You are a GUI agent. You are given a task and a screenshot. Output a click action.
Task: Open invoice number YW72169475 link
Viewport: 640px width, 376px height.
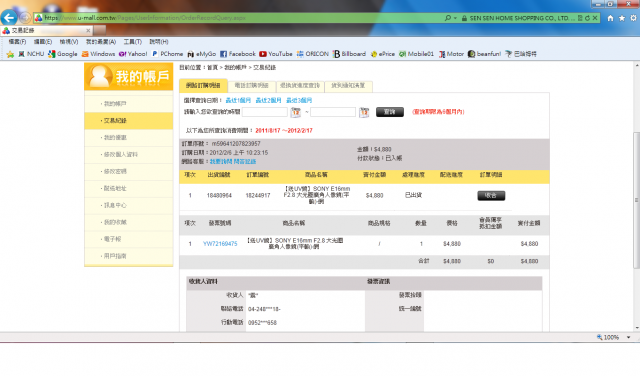[220, 244]
